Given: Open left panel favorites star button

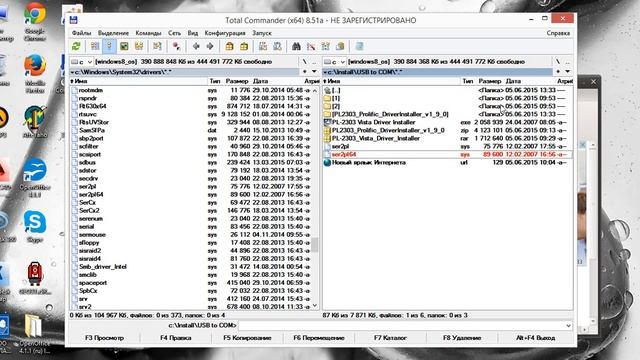Looking at the screenshot, I should pyautogui.click(x=304, y=71).
